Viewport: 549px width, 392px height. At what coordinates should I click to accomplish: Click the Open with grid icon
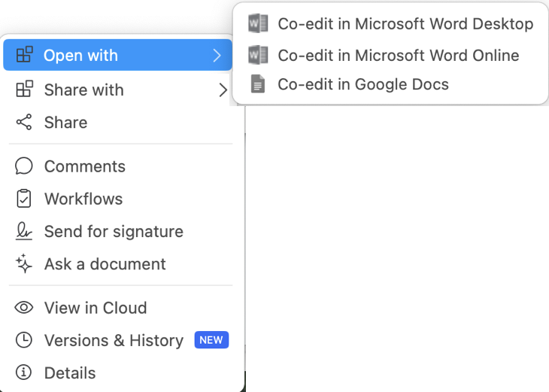(x=25, y=55)
